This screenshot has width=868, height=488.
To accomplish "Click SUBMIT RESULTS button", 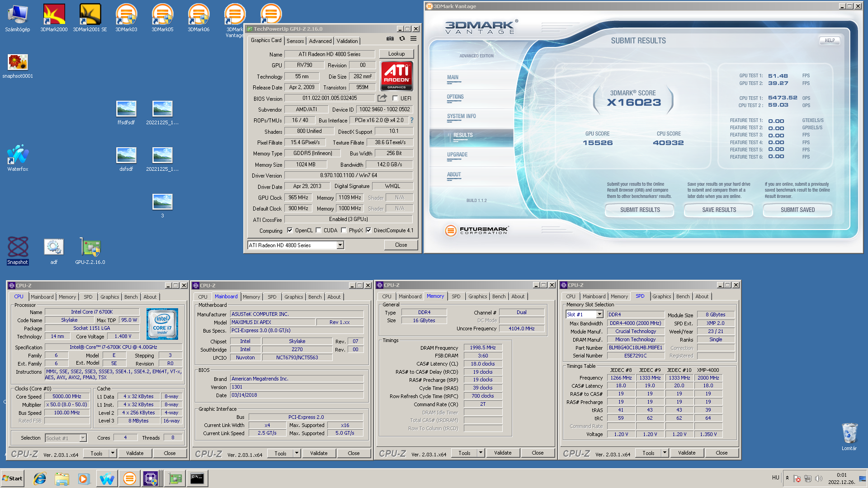I will pyautogui.click(x=640, y=210).
